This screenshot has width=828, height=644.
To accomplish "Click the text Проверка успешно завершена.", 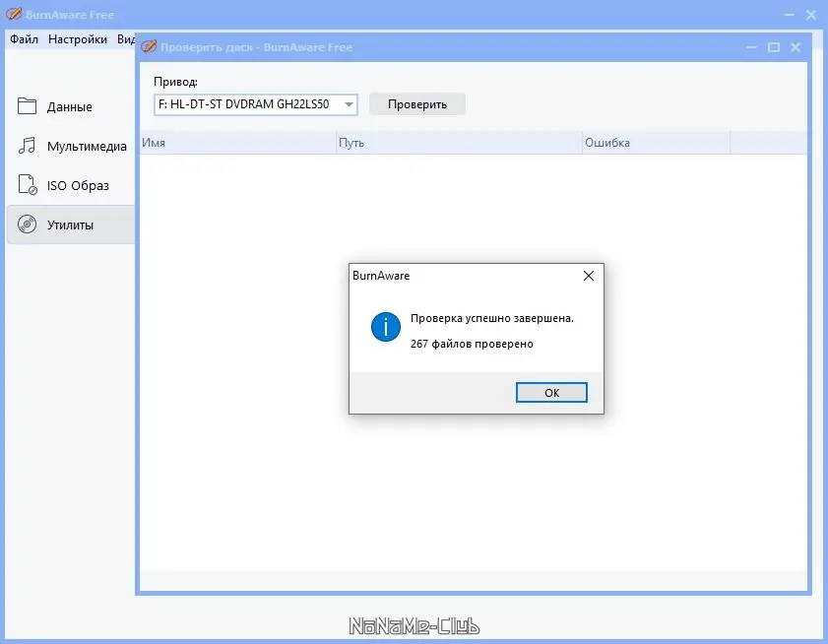I will click(492, 319).
